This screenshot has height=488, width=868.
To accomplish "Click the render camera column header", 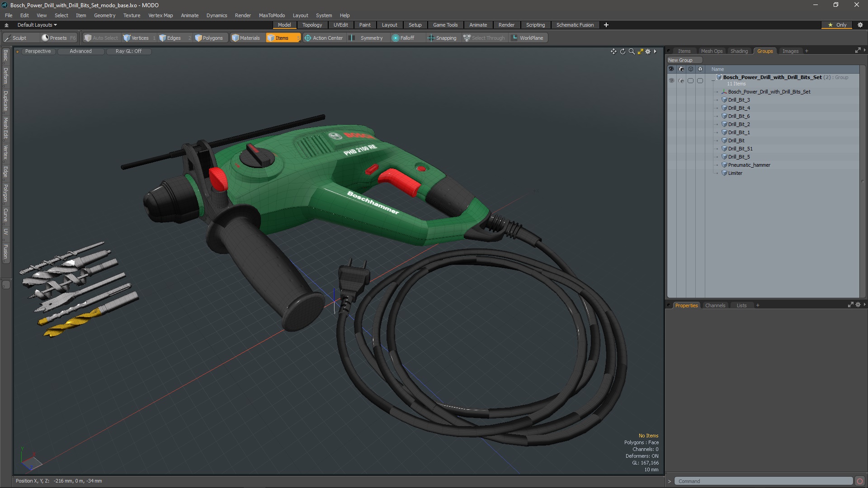I will pos(681,69).
